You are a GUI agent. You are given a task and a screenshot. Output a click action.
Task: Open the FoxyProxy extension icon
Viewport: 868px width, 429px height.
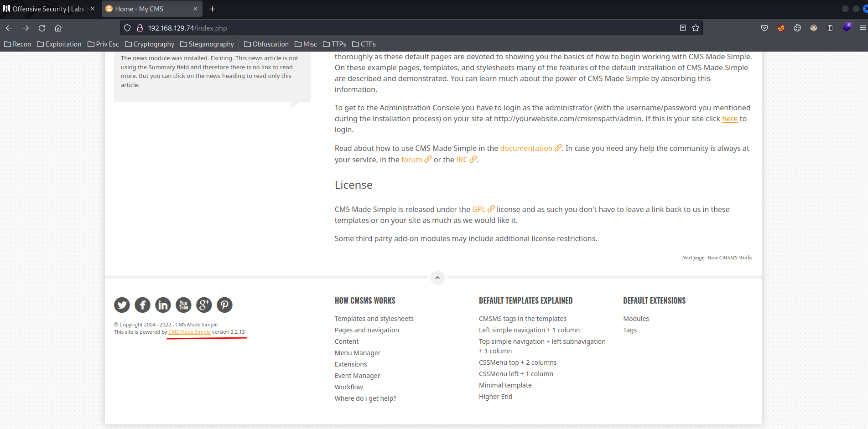pyautogui.click(x=781, y=28)
